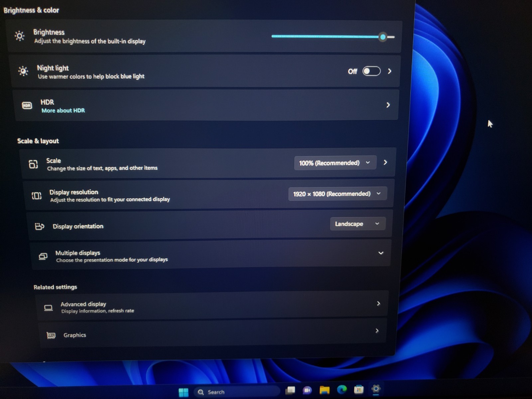
Task: Click 'Choose the presentation mode for your displays'
Action: (x=112, y=260)
